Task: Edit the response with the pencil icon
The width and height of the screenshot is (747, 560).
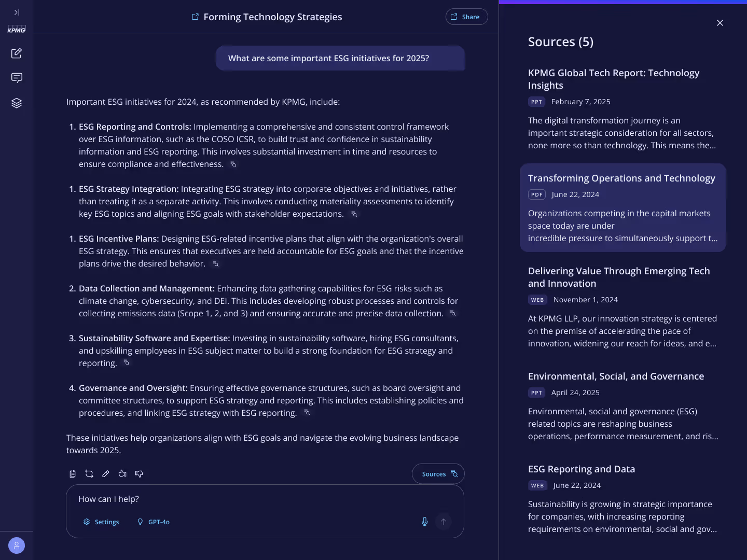Action: click(x=106, y=473)
